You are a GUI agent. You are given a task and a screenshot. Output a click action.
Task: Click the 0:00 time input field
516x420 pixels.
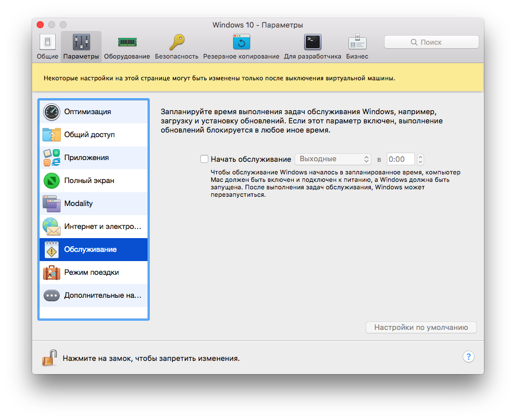point(401,159)
